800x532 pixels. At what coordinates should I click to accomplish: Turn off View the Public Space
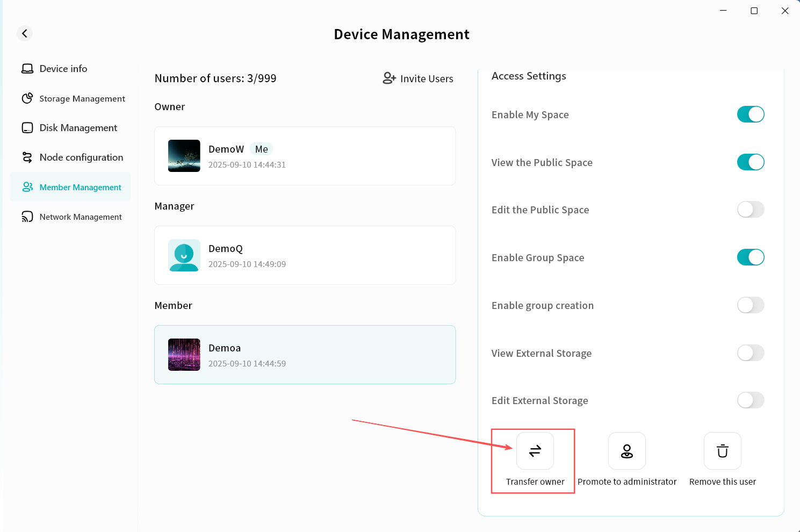point(750,162)
